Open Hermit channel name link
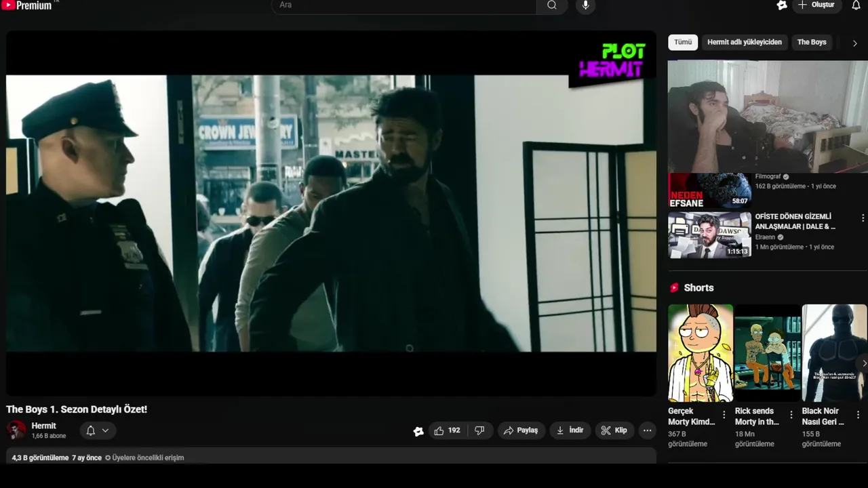 pyautogui.click(x=44, y=426)
